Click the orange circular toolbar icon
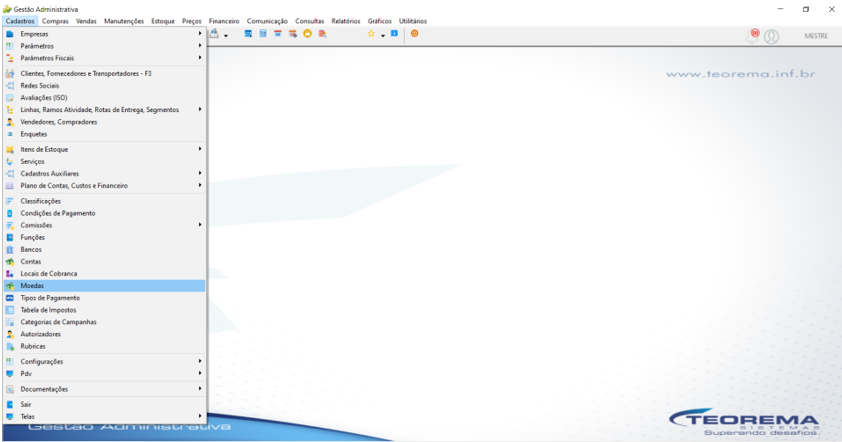The height and width of the screenshot is (442, 842). (415, 34)
